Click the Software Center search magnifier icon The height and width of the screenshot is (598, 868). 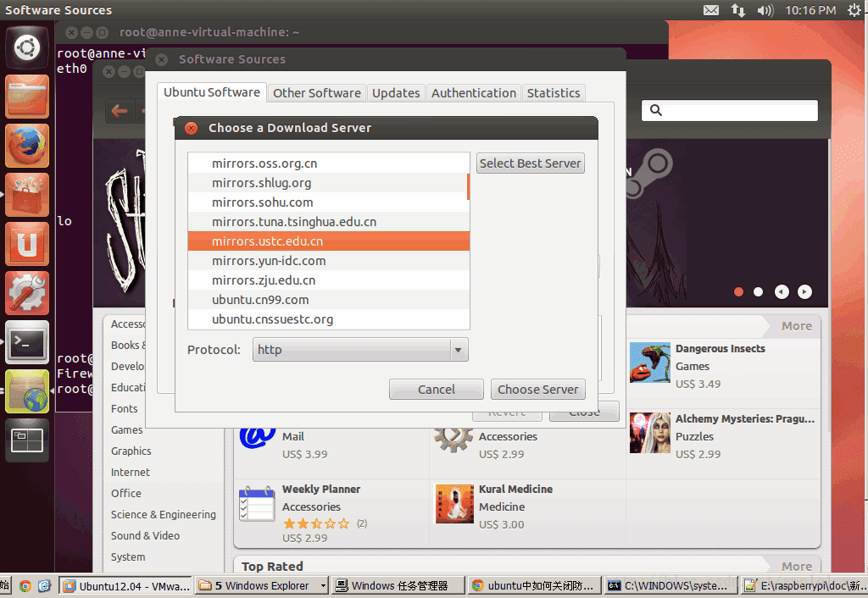[x=656, y=110]
